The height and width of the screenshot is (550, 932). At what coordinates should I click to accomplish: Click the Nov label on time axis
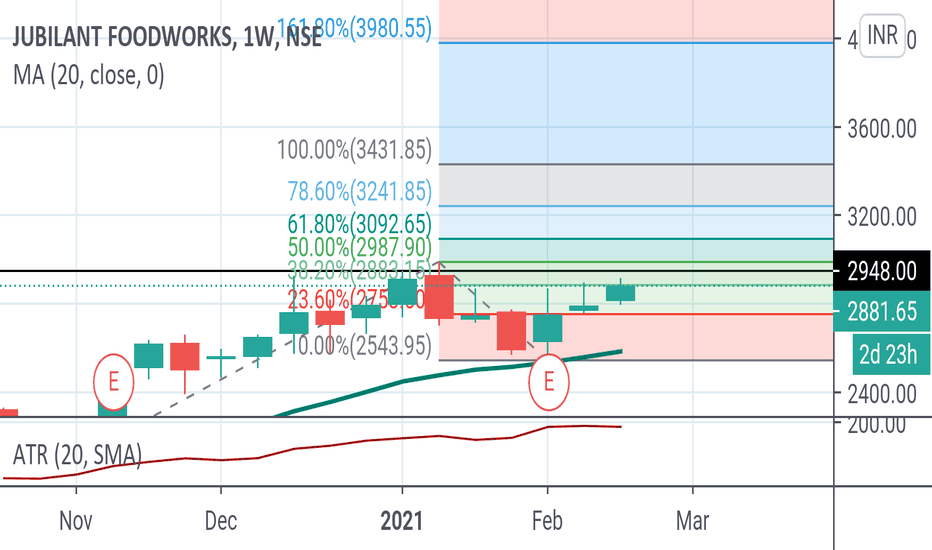(76, 521)
